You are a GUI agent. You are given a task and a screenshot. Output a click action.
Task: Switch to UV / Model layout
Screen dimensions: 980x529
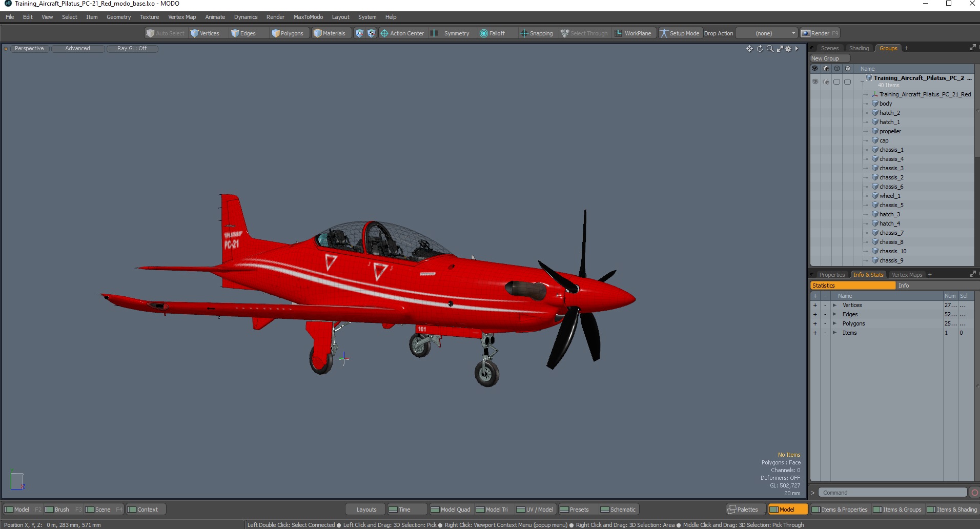click(535, 510)
